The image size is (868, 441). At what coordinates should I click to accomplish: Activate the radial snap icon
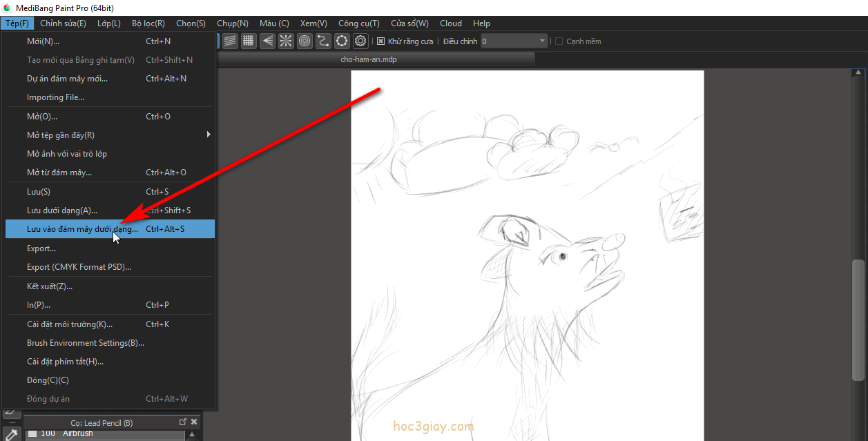(286, 41)
